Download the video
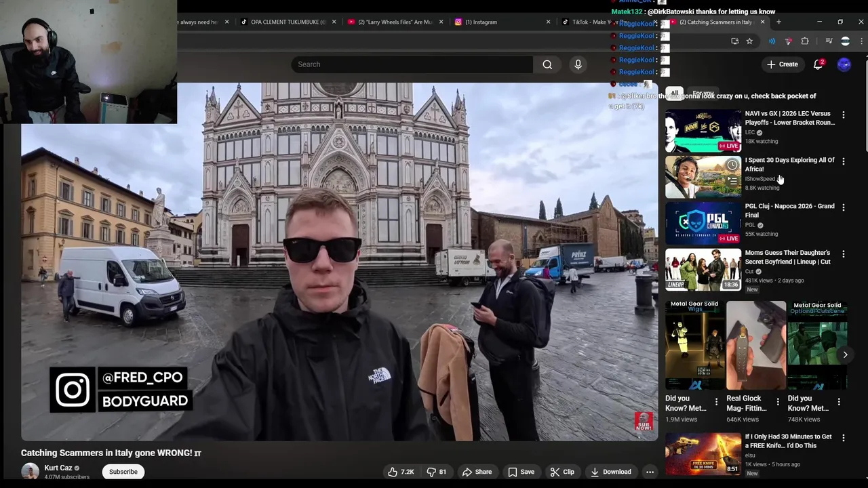The height and width of the screenshot is (488, 868). click(610, 472)
